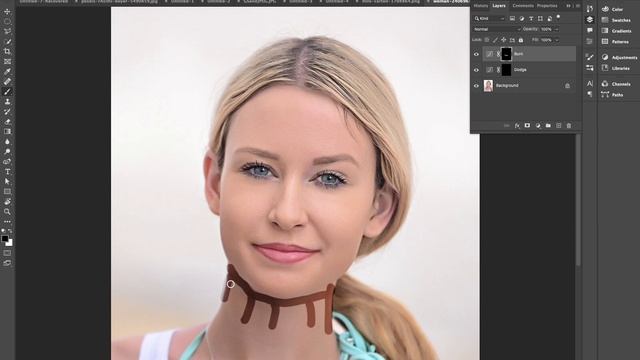Switch to the Layers tab
Viewport: 640px width, 360px height.
point(499,6)
